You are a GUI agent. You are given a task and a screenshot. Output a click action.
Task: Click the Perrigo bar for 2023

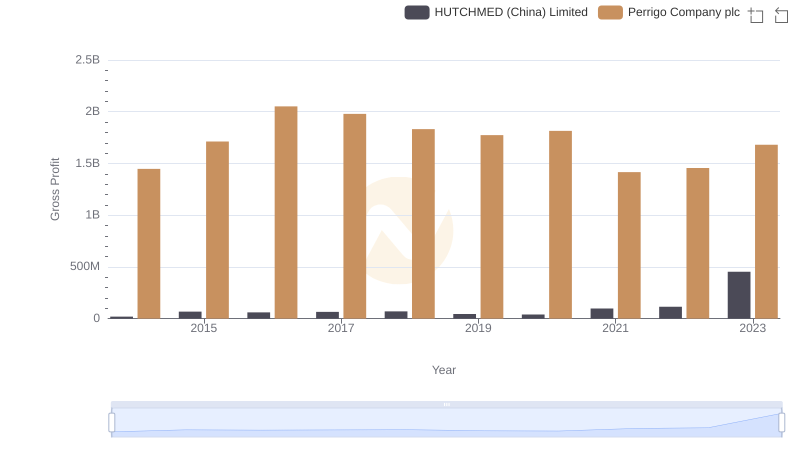click(x=766, y=232)
